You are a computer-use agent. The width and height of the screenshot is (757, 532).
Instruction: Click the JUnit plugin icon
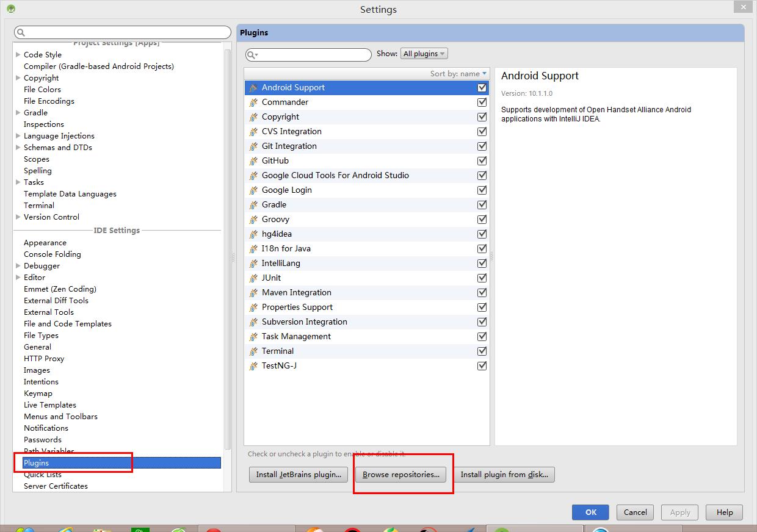pos(253,278)
